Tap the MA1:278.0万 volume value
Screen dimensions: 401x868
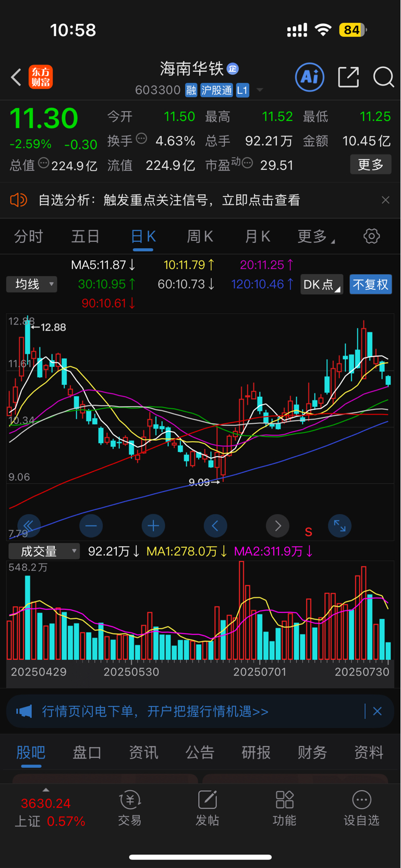pyautogui.click(x=187, y=551)
